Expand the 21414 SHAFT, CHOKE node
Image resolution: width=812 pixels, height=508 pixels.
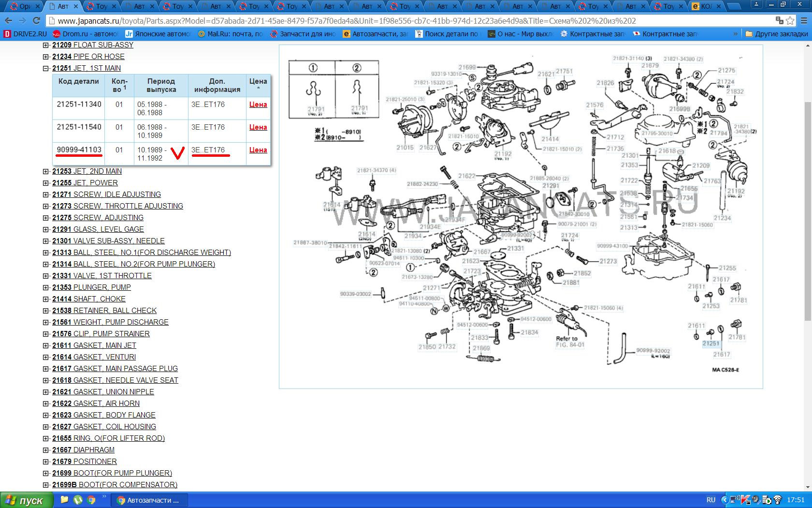point(46,299)
